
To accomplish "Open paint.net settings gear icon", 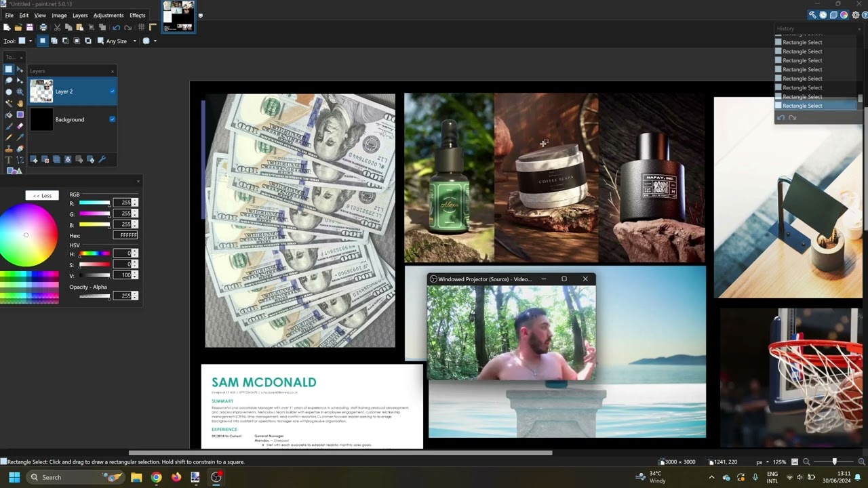I will point(856,15).
